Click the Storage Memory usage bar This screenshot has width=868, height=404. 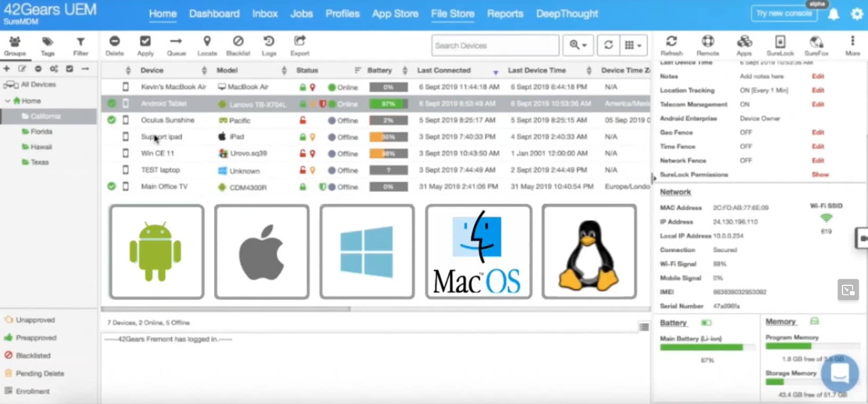pos(813,382)
